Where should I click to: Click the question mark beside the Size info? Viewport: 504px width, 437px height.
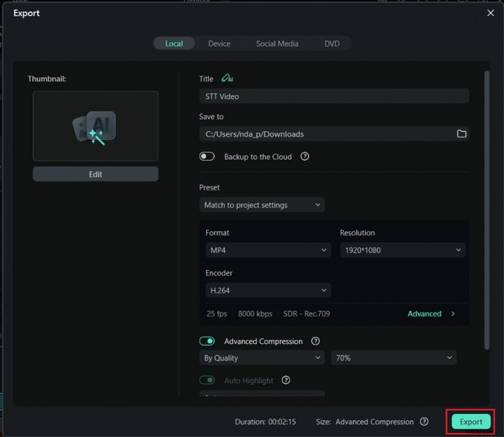pos(424,422)
